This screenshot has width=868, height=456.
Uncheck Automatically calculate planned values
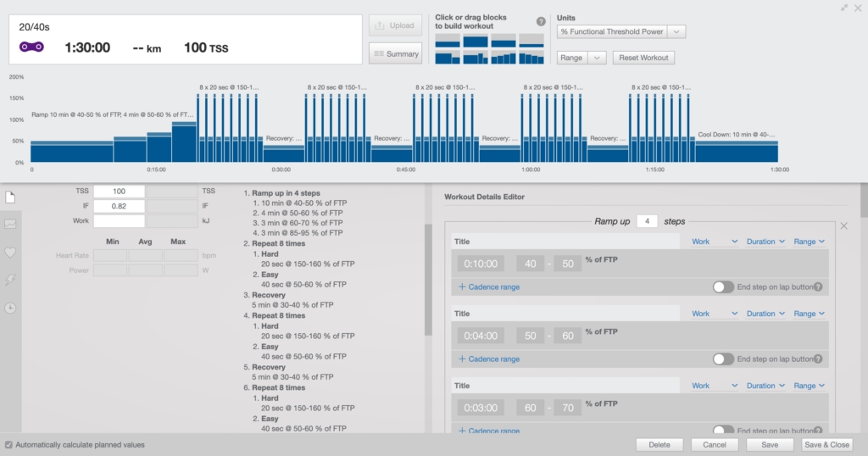coord(8,445)
